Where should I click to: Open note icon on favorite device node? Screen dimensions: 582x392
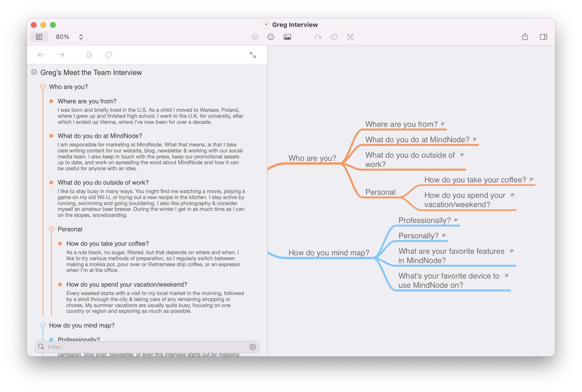[507, 276]
